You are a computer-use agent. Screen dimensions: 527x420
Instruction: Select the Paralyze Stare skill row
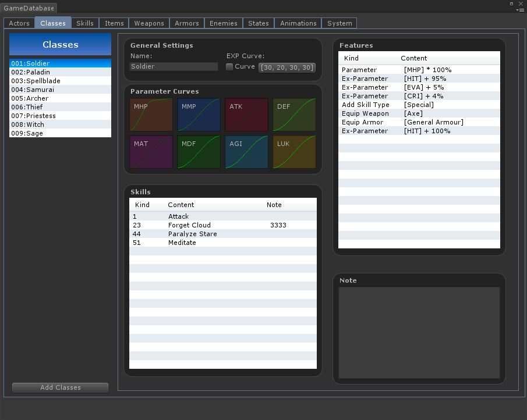pyautogui.click(x=223, y=234)
